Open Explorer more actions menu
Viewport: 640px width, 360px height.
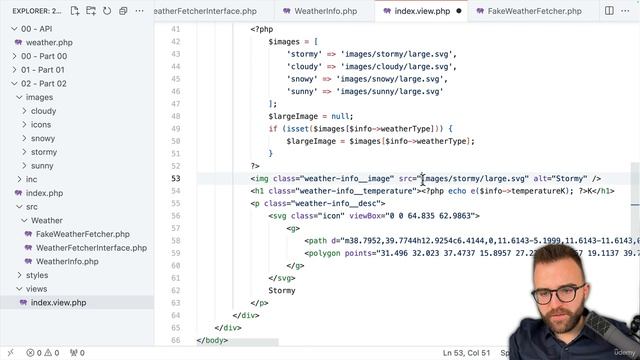(140, 11)
